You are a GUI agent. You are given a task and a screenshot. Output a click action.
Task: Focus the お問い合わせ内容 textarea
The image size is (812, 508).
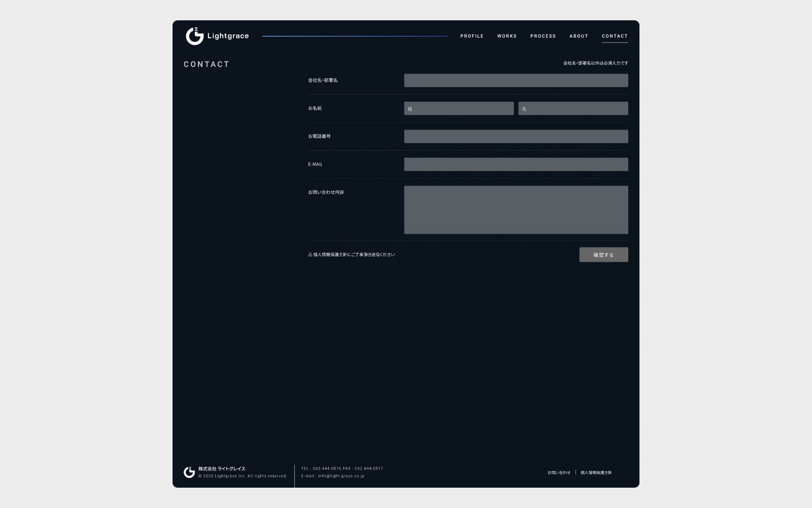pyautogui.click(x=516, y=210)
